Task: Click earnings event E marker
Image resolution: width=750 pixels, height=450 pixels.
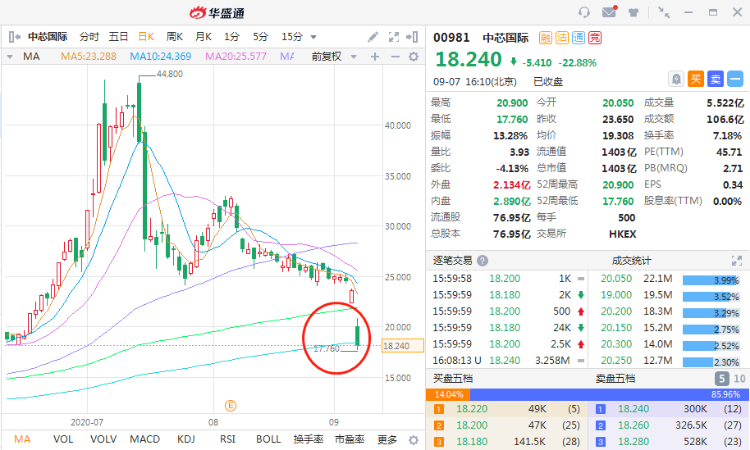Action: tap(231, 406)
